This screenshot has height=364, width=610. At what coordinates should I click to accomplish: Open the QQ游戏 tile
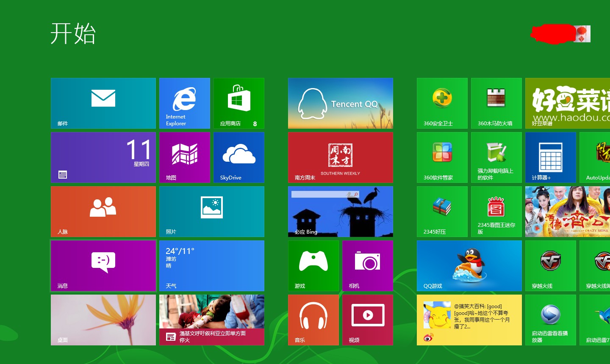coord(469,266)
